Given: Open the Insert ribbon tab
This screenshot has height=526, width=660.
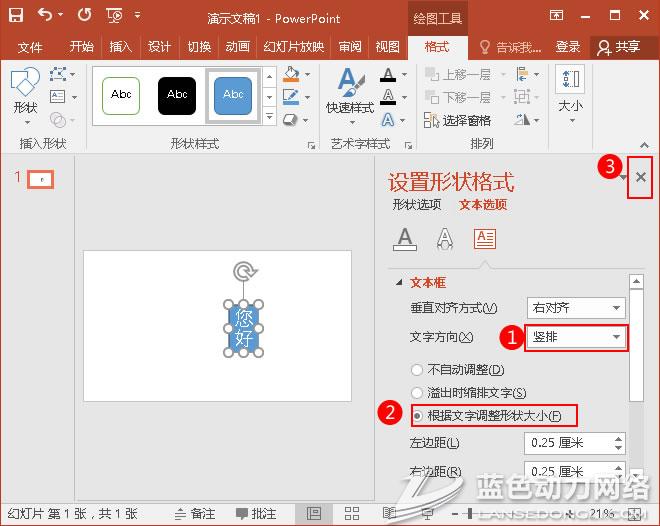Looking at the screenshot, I should point(120,47).
